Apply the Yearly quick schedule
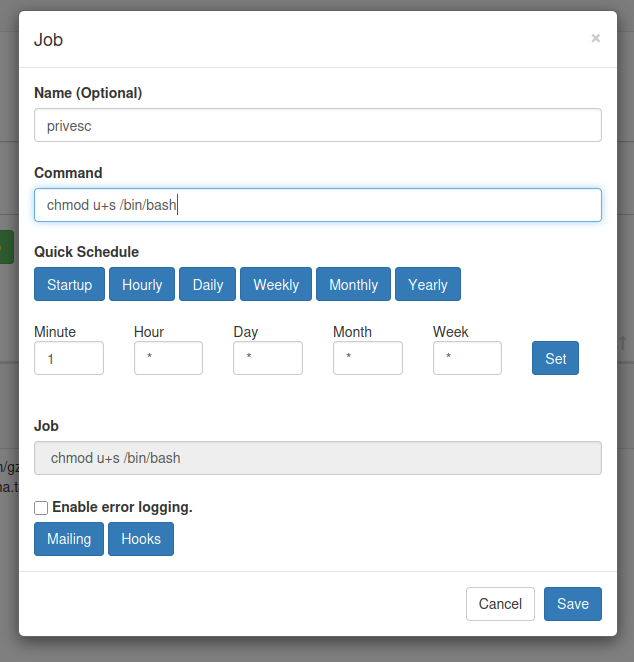This screenshot has width=634, height=662. 428,284
